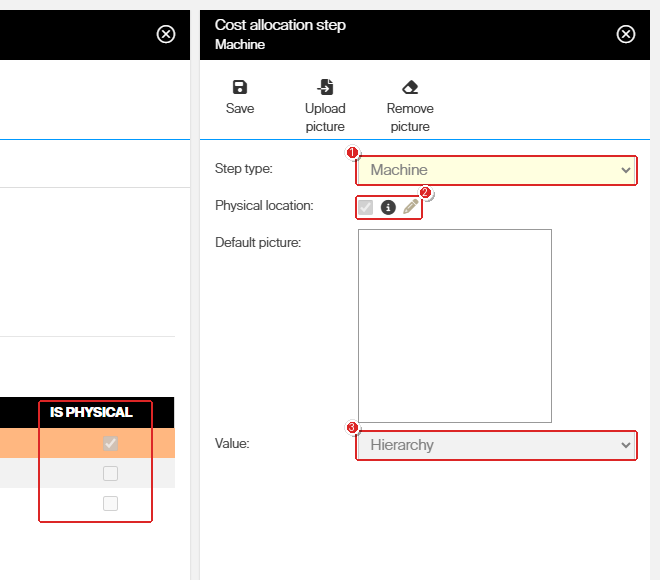Click the red annotation badge number 1
Image resolution: width=660 pixels, height=580 pixels.
[x=352, y=152]
